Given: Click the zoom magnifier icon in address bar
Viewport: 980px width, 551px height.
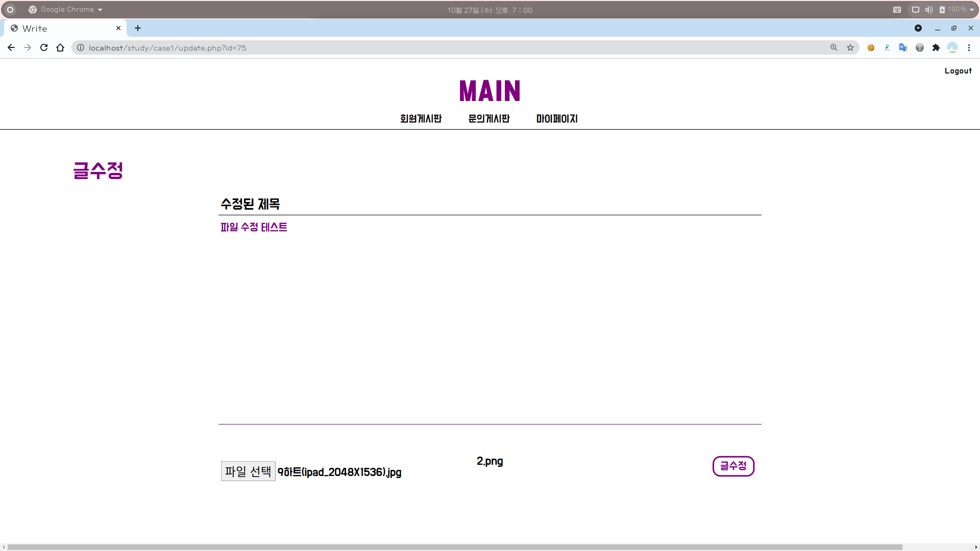Looking at the screenshot, I should point(834,47).
